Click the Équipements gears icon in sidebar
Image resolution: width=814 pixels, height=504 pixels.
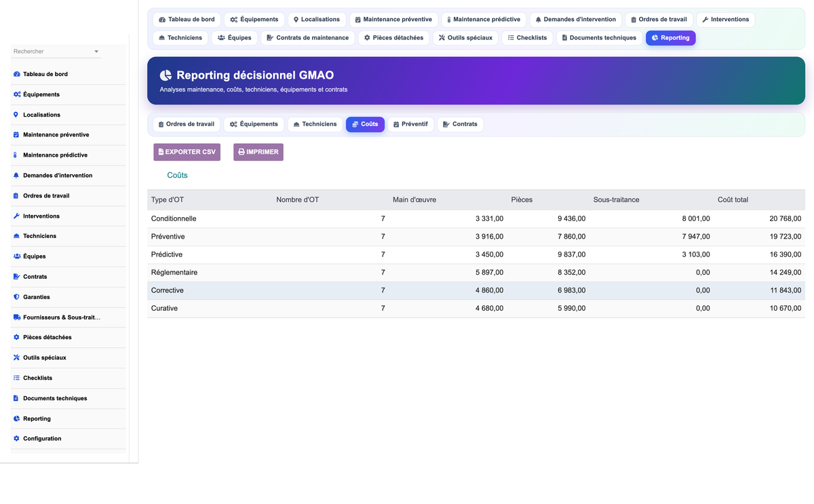16,94
